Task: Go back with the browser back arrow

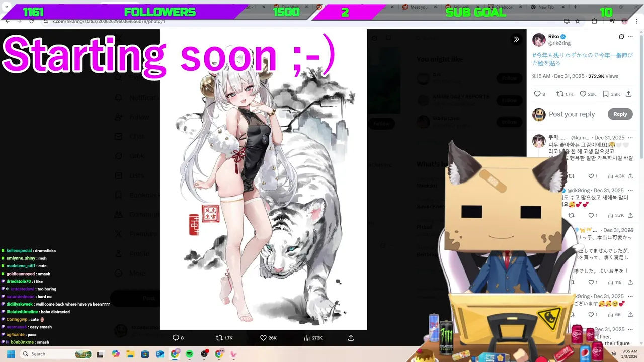Action: 7,21
